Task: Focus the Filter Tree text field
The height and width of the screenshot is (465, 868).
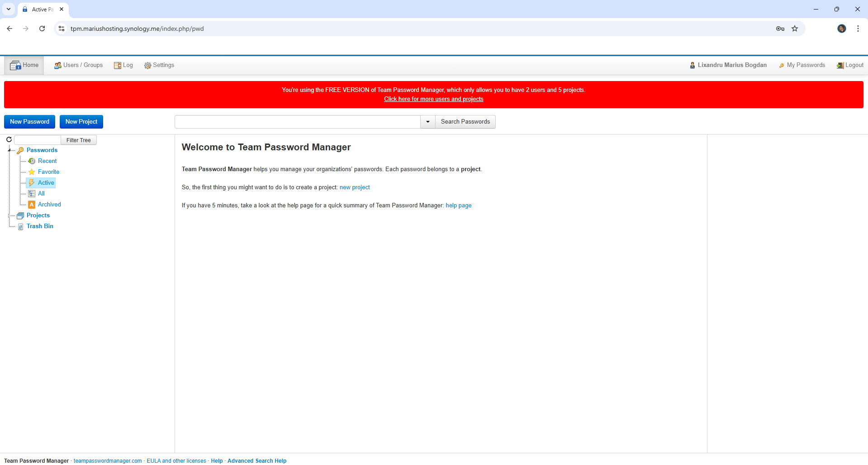Action: click(x=38, y=140)
